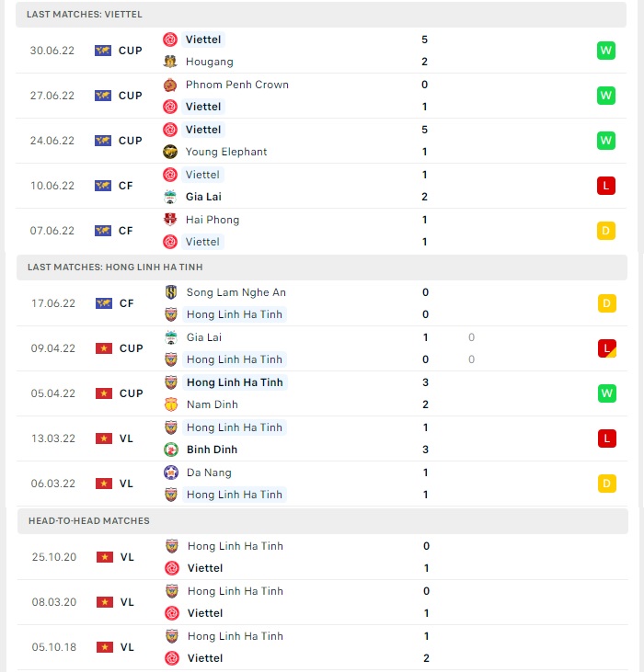Open the Hong Linh Ha Tinh link from the 05.04.22 match
The image size is (644, 672).
click(235, 382)
